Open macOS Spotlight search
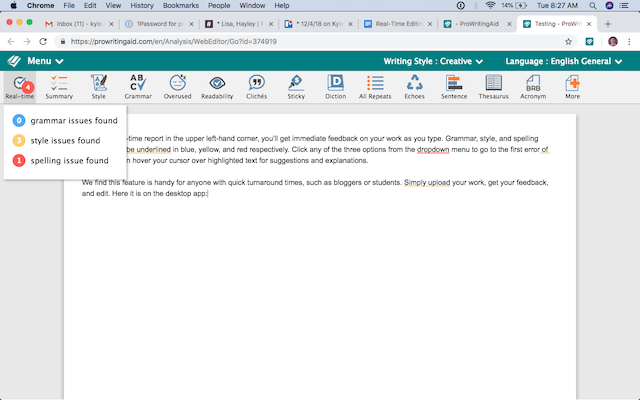The height and width of the screenshot is (400, 640). [x=593, y=5]
